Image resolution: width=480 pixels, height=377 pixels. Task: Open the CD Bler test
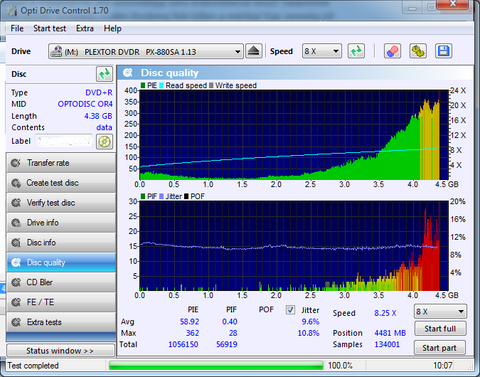[x=61, y=282]
